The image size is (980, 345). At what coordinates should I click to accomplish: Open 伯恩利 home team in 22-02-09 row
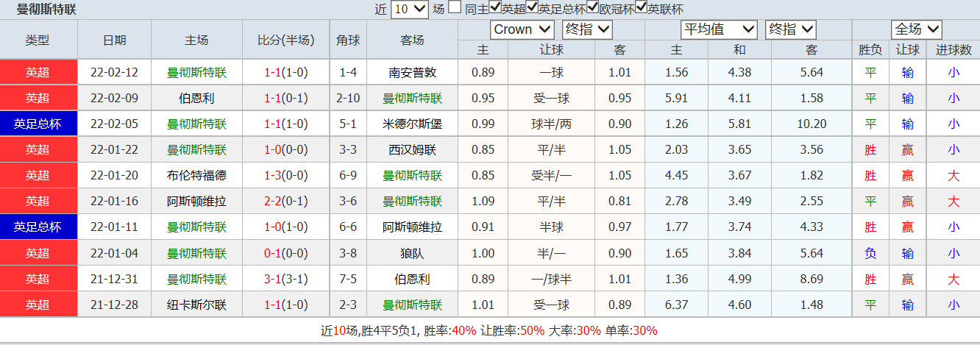tap(196, 98)
